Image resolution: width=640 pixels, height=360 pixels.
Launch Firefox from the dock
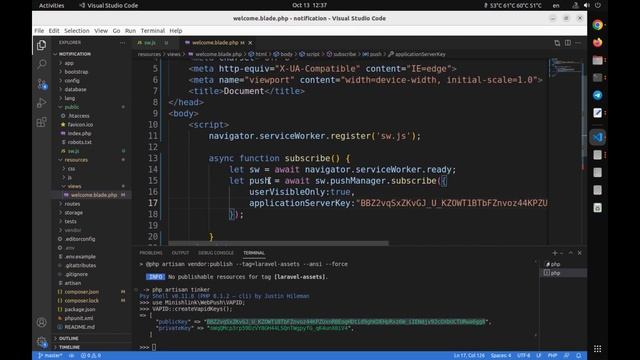coord(598,42)
